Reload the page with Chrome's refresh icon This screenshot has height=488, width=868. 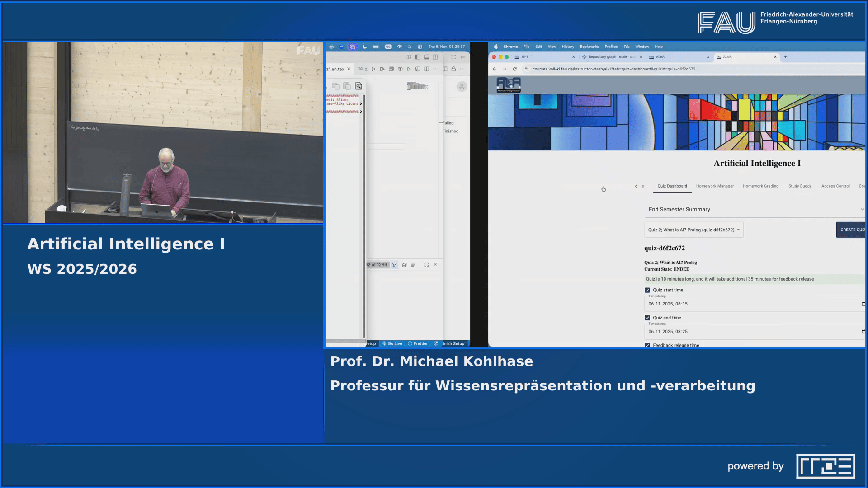pos(515,69)
